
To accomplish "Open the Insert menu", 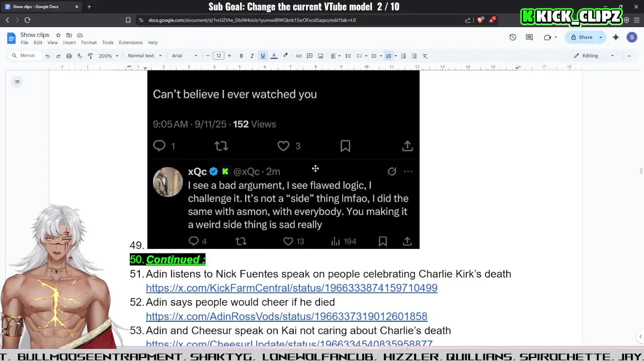I will [69, 43].
